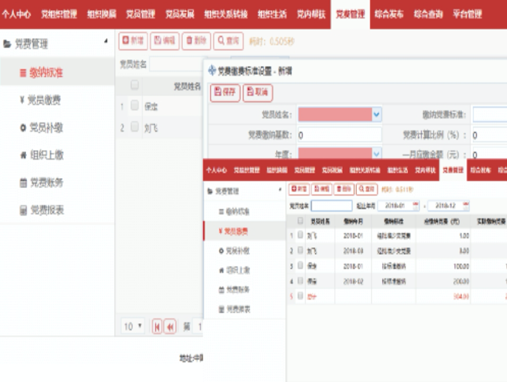
Task: Click 党费账务 icon in lower inset sidebar
Action: tap(221, 290)
